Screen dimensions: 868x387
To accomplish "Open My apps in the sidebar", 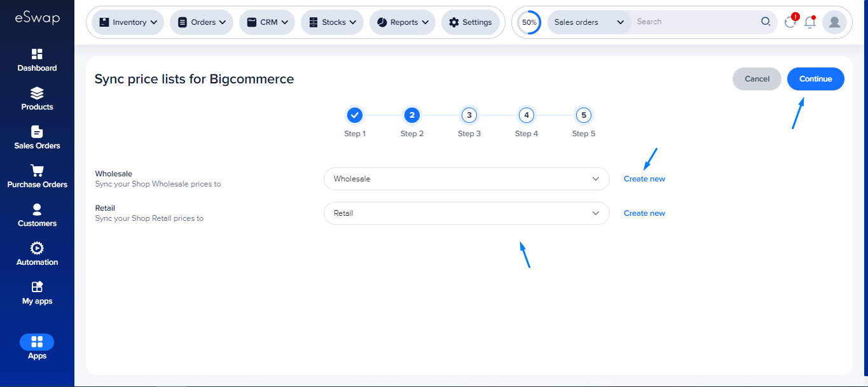I will pos(37,293).
